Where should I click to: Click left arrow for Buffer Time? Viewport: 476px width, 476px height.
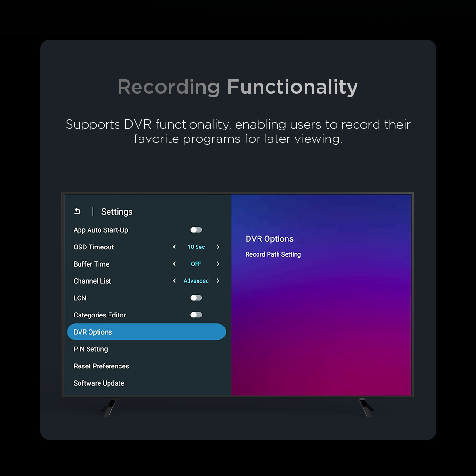pos(174,264)
